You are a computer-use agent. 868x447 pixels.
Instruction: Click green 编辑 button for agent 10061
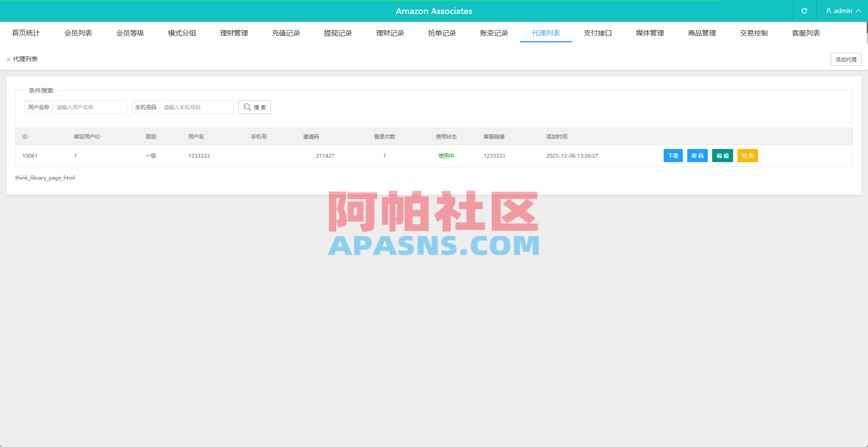(723, 156)
